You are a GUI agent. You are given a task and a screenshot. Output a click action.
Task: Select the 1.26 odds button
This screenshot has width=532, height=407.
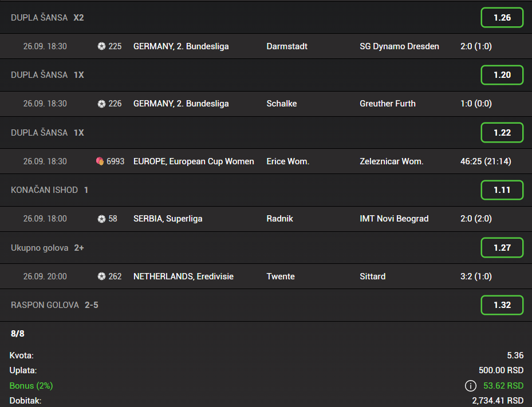point(502,17)
